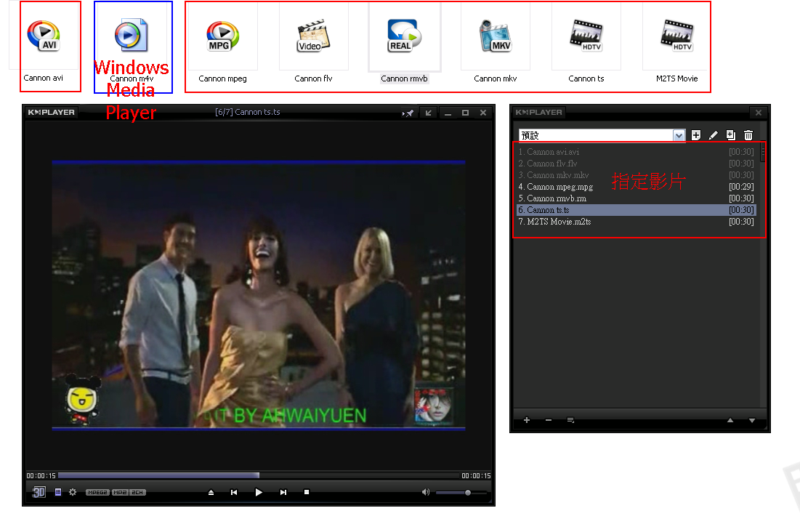Select the Cannon mpeg file icon
Image resolution: width=800 pixels, height=532 pixels.
222,36
